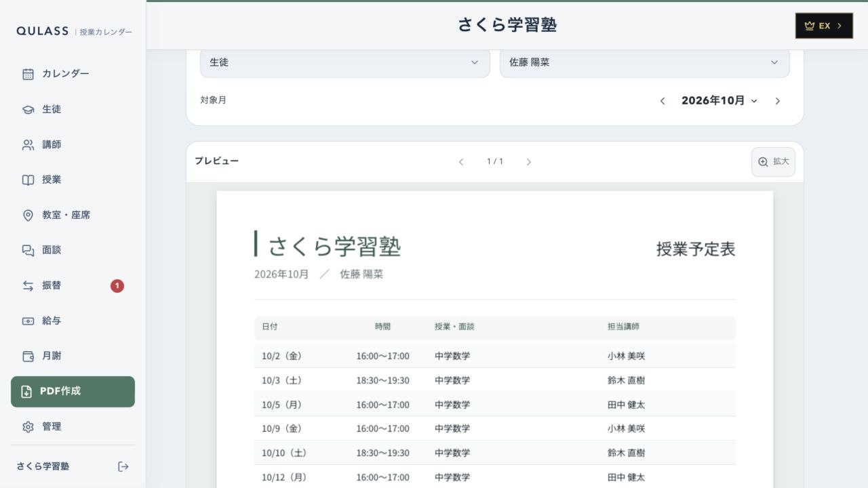Click the wallet icon beside 月謝
868x488 pixels.
click(28, 356)
